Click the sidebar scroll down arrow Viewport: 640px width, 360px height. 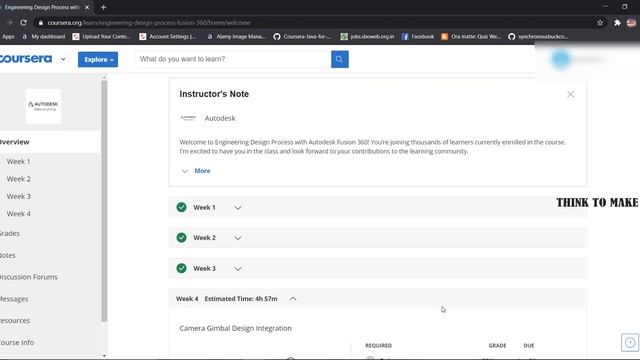pos(104,356)
